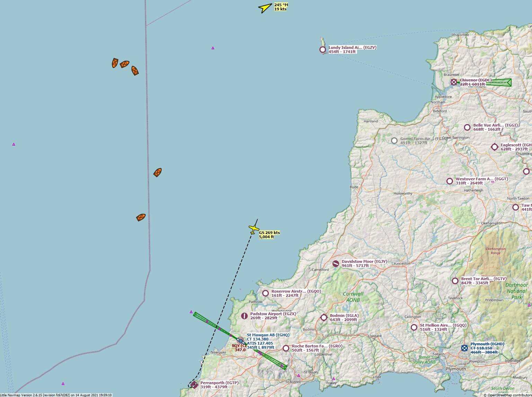Click the Roche Barton Farm (EGRO) symbol
This screenshot has height=397, width=532.
pos(286,348)
